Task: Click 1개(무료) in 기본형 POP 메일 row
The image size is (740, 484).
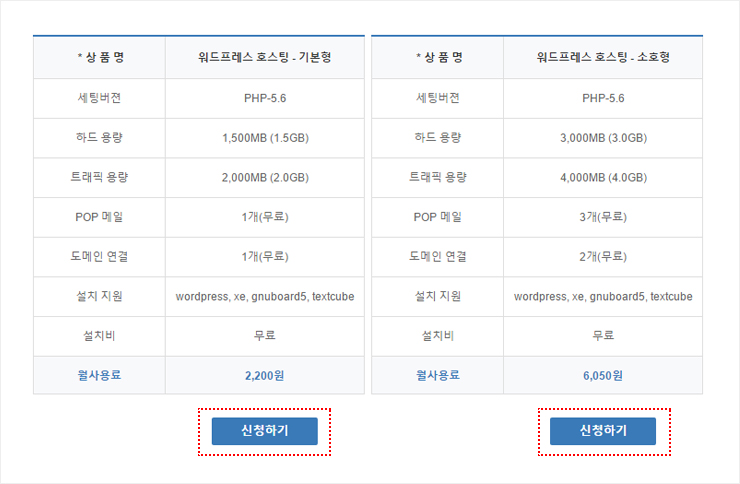Action: coord(265,217)
